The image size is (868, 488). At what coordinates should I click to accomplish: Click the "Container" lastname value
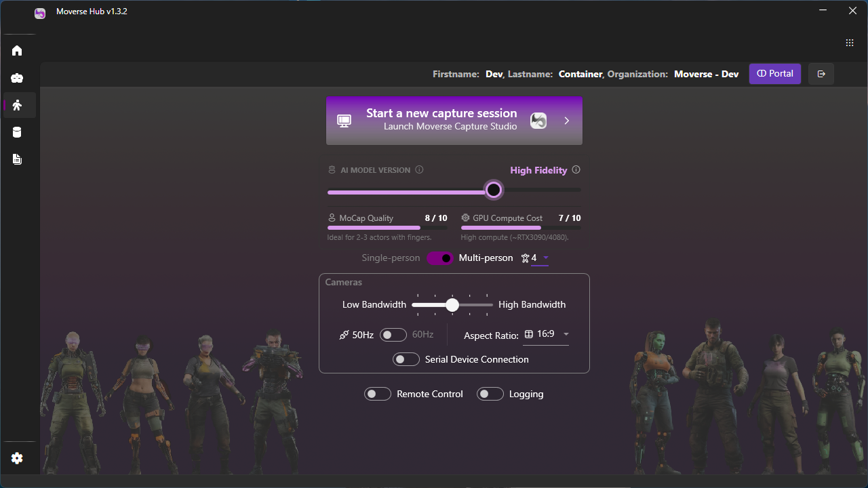[580, 74]
